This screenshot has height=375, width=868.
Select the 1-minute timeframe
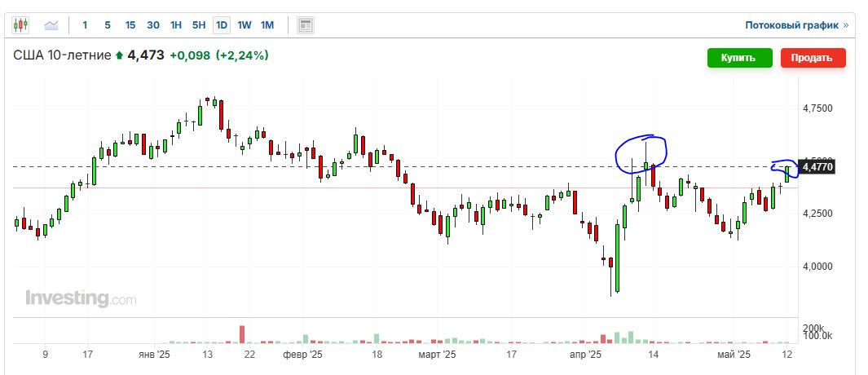[x=85, y=25]
